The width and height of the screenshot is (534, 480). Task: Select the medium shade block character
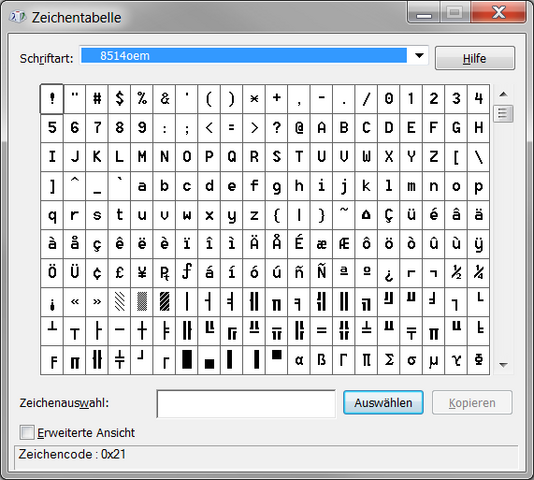(x=142, y=302)
